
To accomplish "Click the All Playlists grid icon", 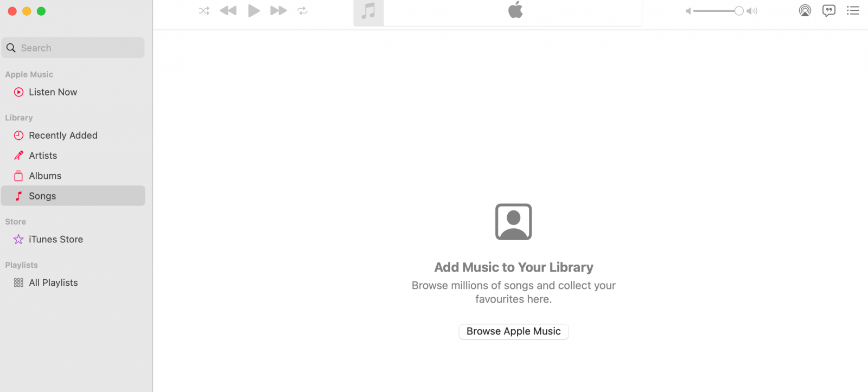I will click(18, 282).
